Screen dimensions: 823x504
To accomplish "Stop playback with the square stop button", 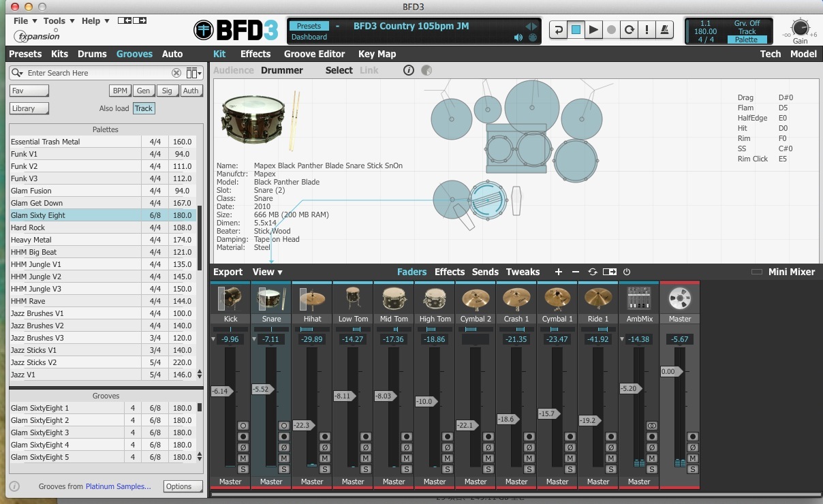I will point(576,30).
